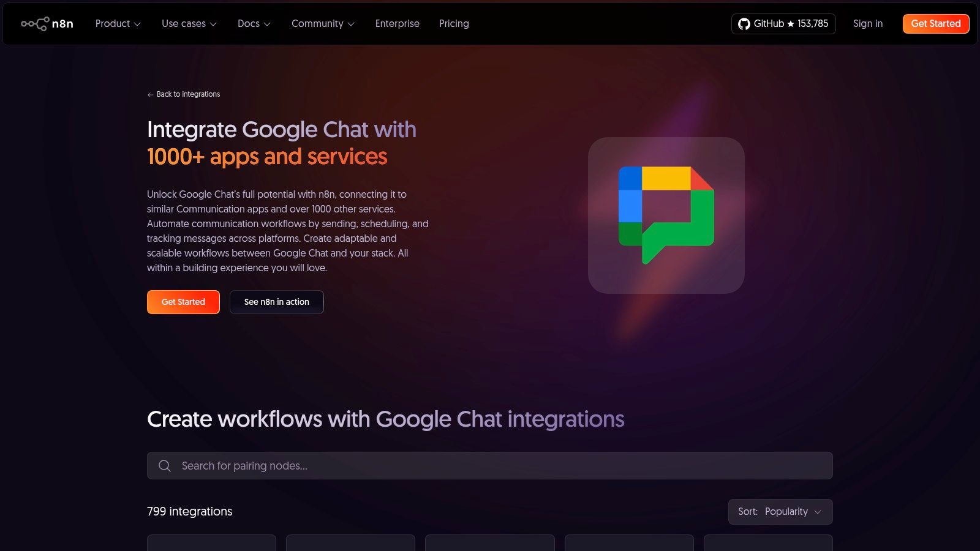Image resolution: width=980 pixels, height=551 pixels.
Task: Click the Back to integrations link
Action: (x=187, y=94)
